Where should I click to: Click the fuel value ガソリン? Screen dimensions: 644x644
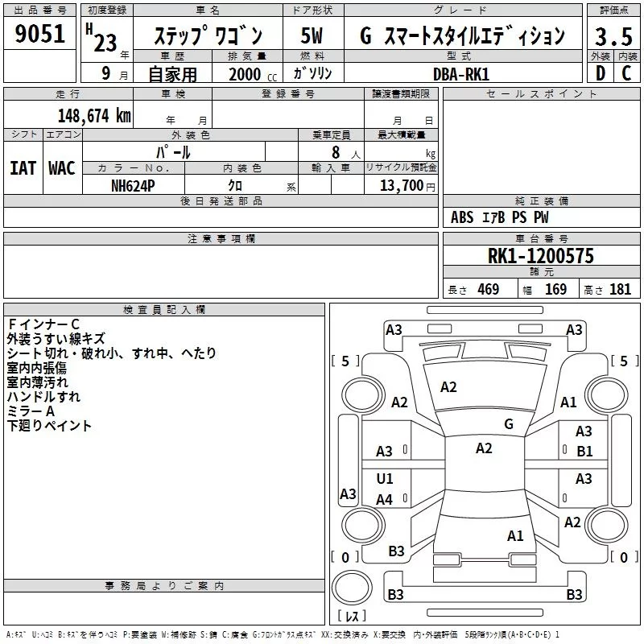click(x=312, y=73)
